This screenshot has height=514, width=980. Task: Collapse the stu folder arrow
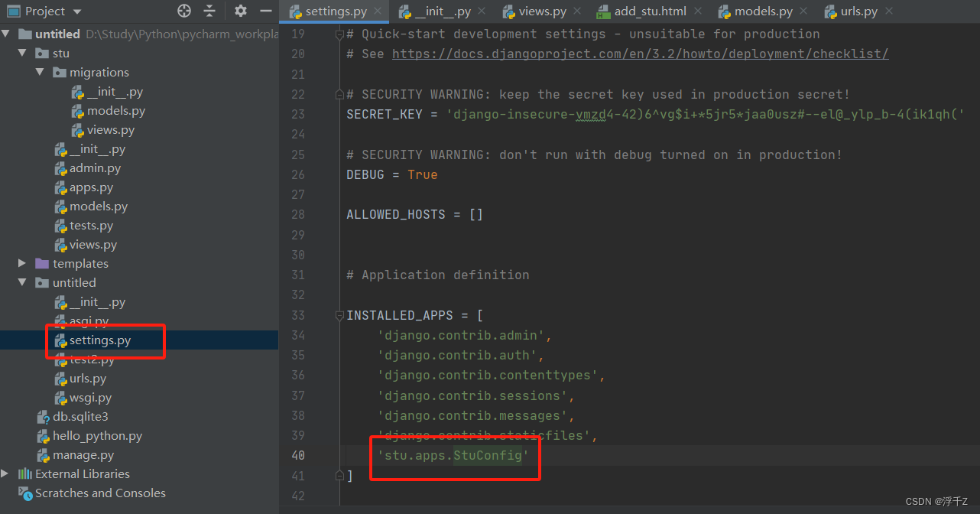[x=23, y=53]
